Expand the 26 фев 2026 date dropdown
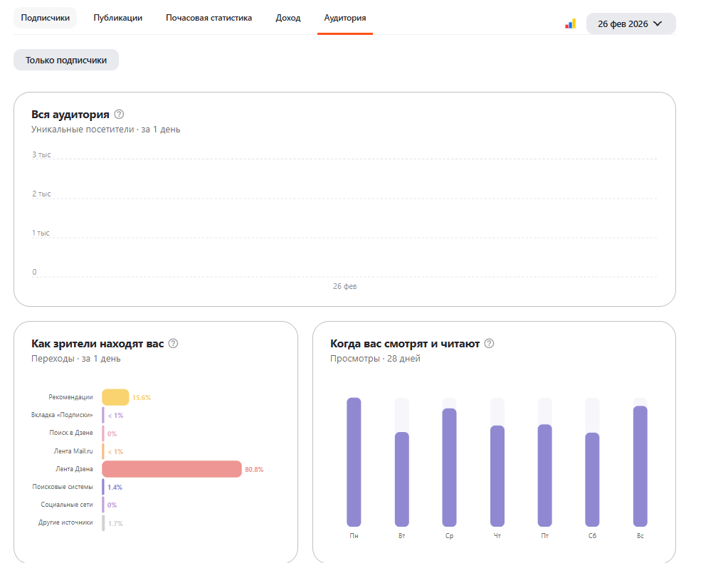The width and height of the screenshot is (728, 563). click(x=631, y=23)
